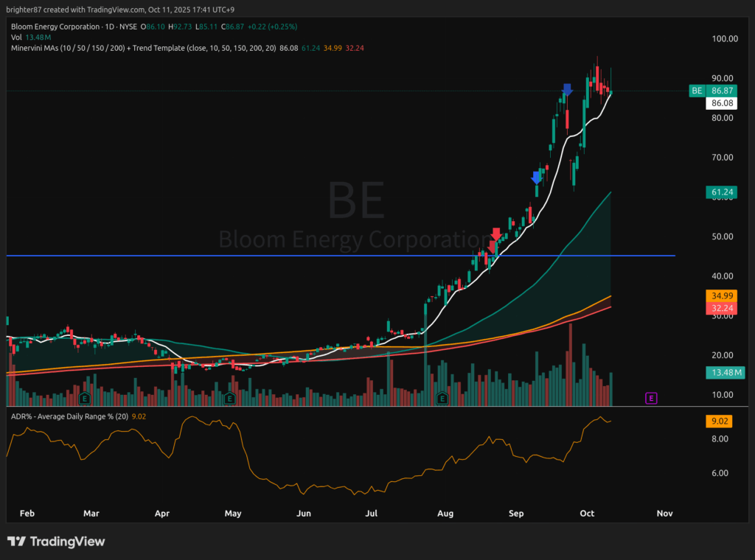Select the Vol indicator legend
The image size is (755, 560).
pos(16,37)
